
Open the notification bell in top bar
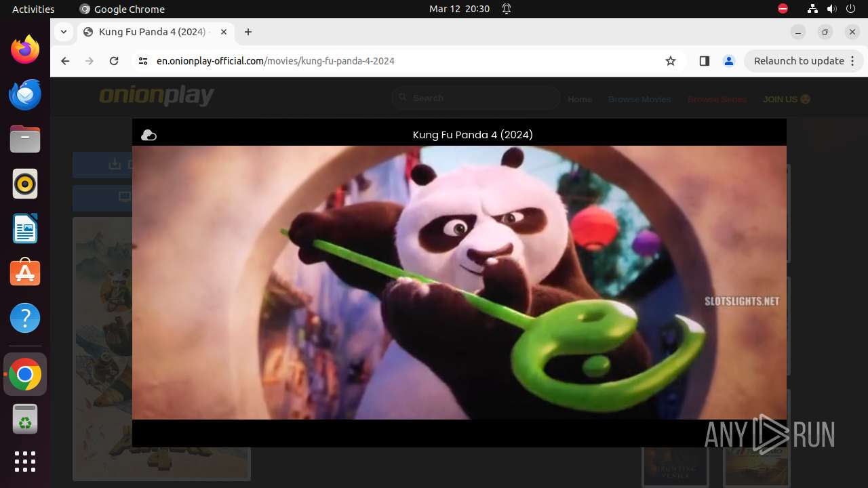pyautogui.click(x=507, y=9)
